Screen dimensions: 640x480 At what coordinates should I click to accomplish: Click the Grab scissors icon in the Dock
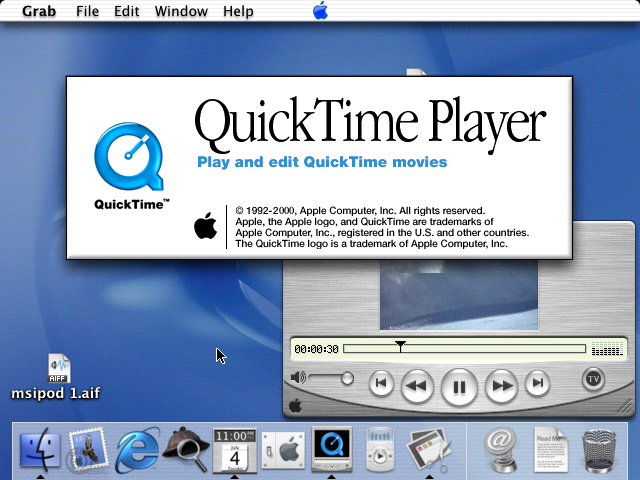tap(429, 450)
